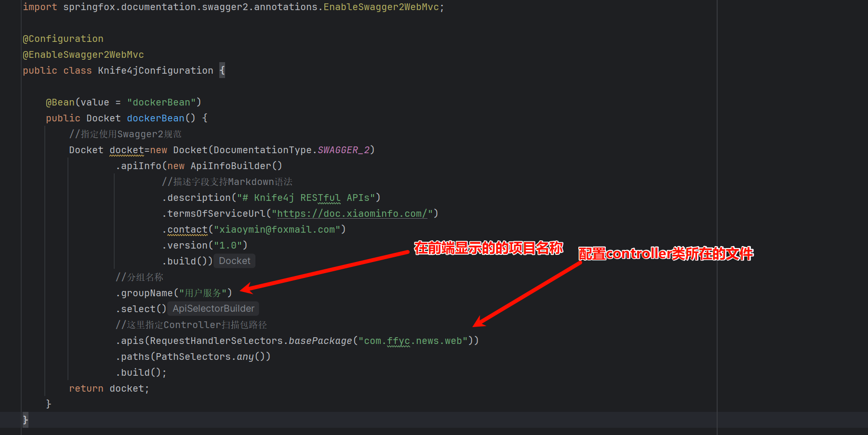Click the //指定使用Swagger2规范 comment
This screenshot has height=435, width=868.
pyautogui.click(x=125, y=134)
